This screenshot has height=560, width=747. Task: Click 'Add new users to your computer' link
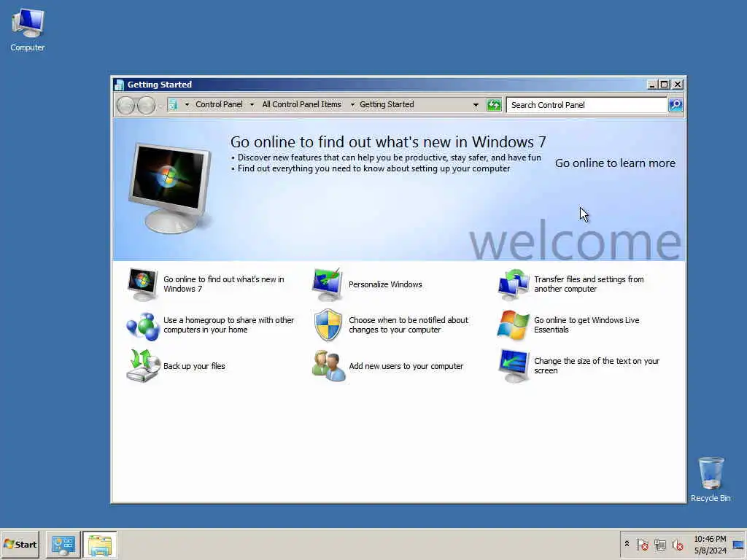[406, 366]
